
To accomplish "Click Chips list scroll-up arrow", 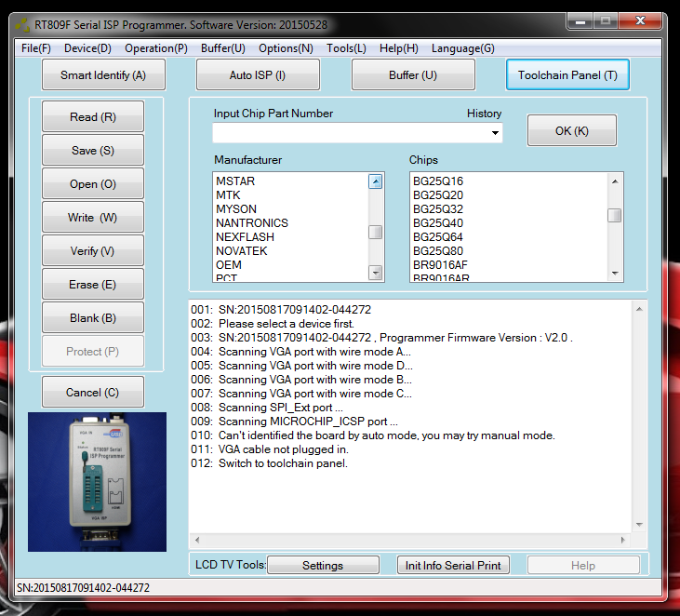I will tap(615, 181).
